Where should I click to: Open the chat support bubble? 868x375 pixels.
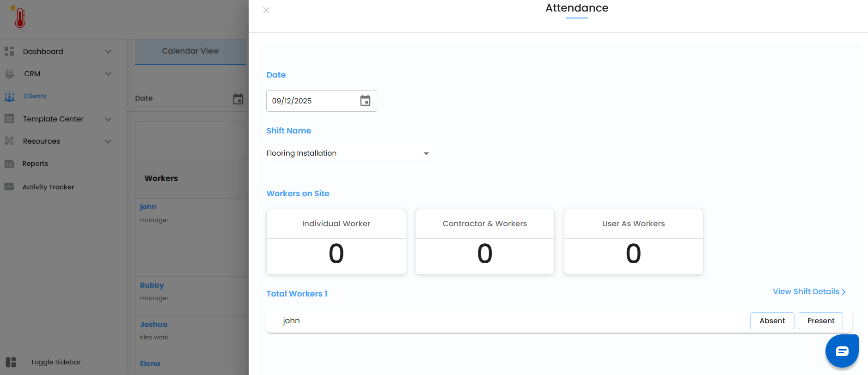pos(842,351)
